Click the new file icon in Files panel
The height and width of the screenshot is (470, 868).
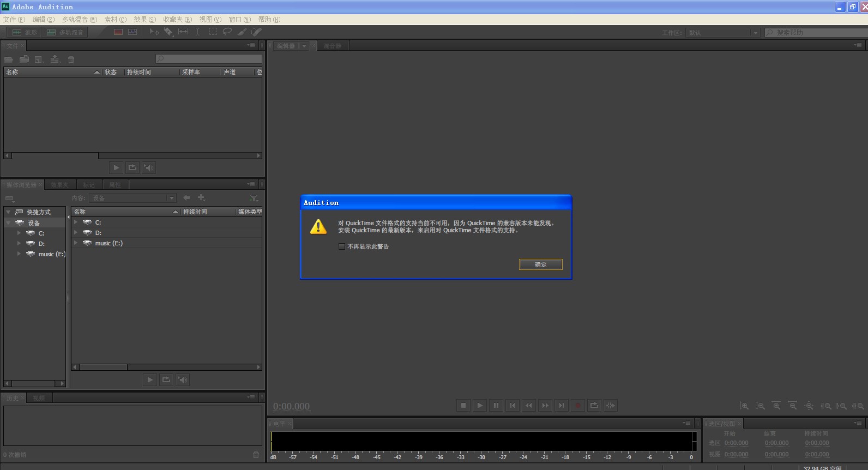point(39,59)
